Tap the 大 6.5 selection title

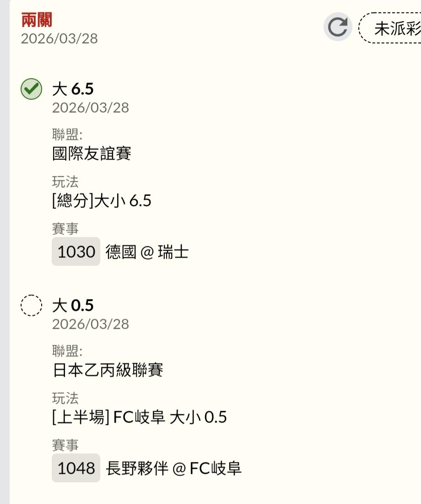click(73, 89)
